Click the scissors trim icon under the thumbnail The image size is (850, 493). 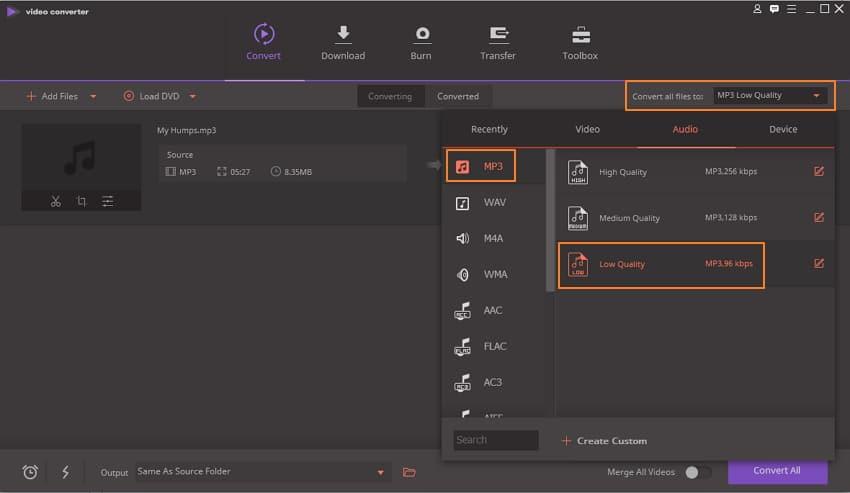coord(56,201)
